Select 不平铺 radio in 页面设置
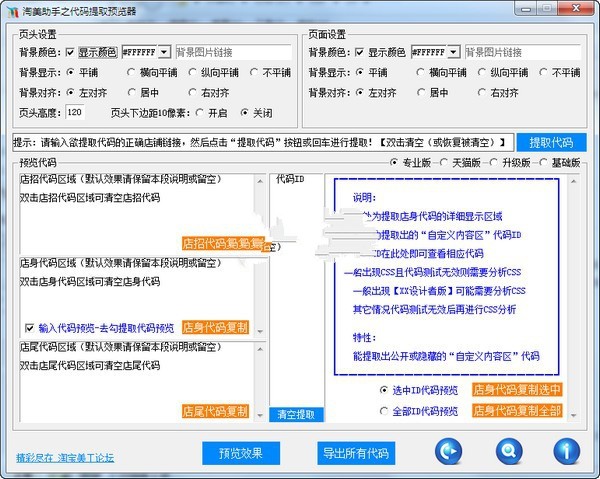600x479 pixels. click(543, 72)
